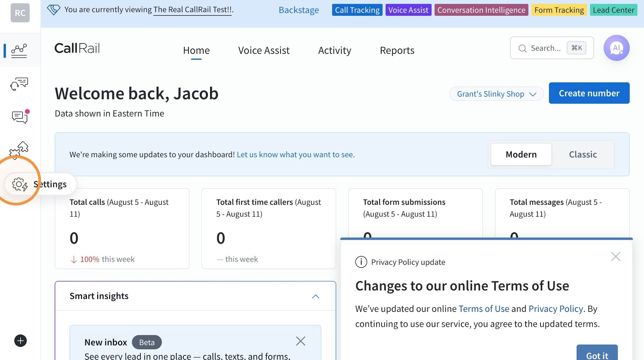Click 'Data shown in Eastern Time' text

(109, 113)
